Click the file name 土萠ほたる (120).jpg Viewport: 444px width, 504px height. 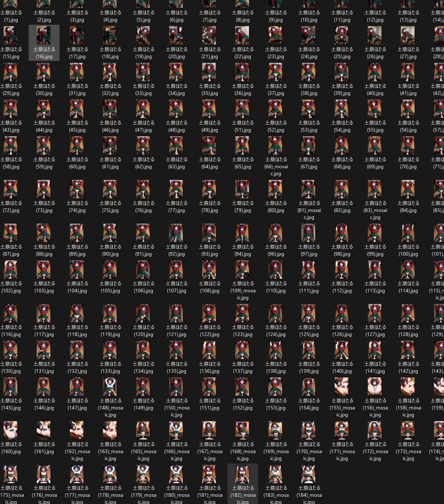143,331
